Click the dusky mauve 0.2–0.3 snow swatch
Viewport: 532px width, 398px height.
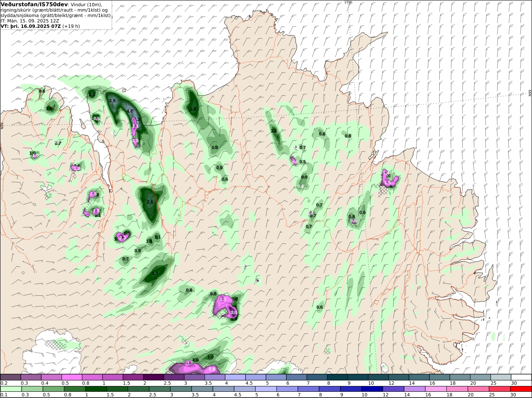(11, 377)
